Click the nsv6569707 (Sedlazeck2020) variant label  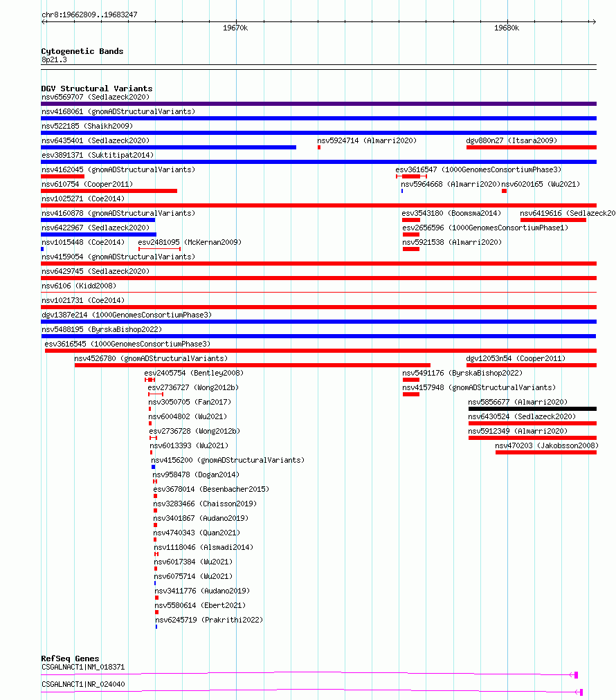[x=96, y=97]
